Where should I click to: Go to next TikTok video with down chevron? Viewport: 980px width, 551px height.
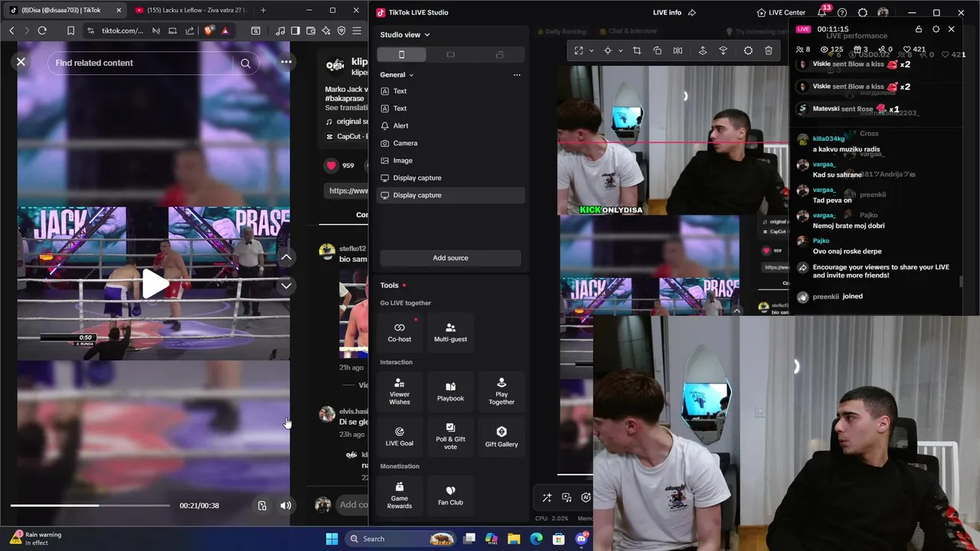click(x=286, y=285)
